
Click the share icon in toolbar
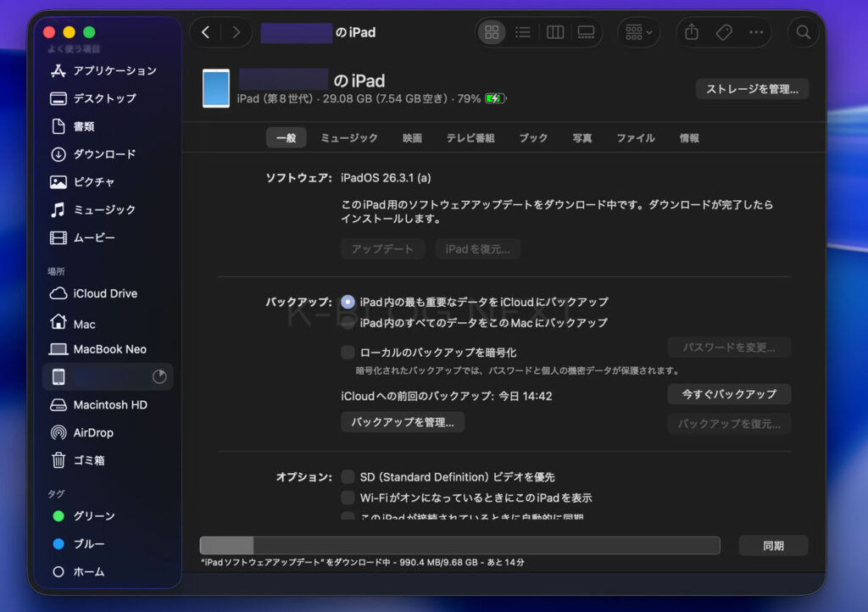pyautogui.click(x=692, y=32)
